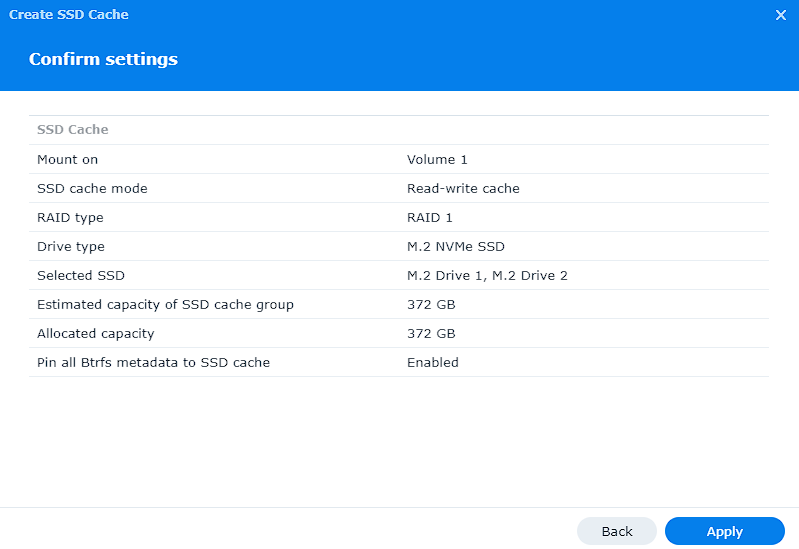
Task: Select the Mount on row label
Action: coord(67,160)
